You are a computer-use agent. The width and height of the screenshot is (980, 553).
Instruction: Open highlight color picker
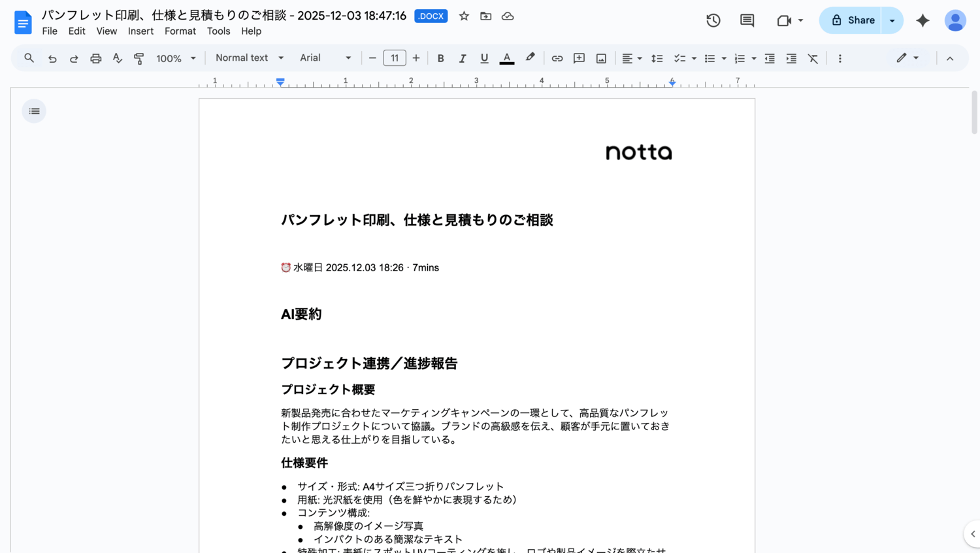(530, 58)
